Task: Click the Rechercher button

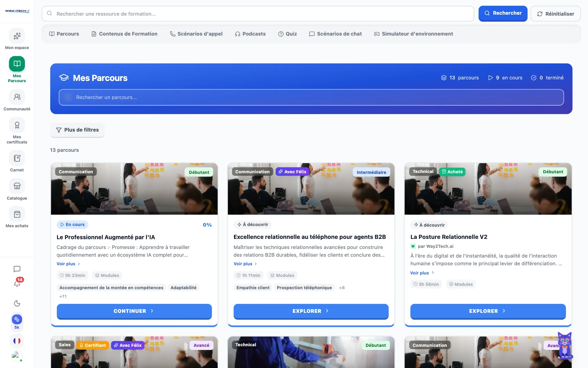Action: pos(503,13)
